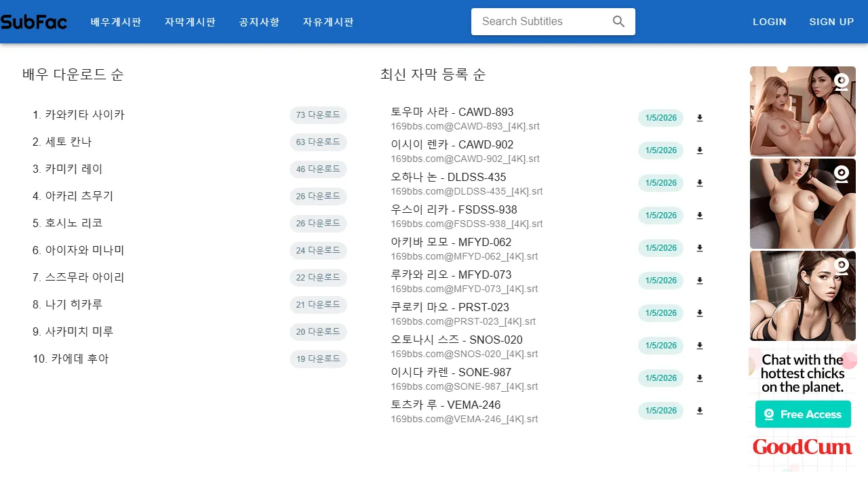Image resolution: width=868 pixels, height=488 pixels.
Task: Download the CAWD-893 subtitle file
Action: [x=699, y=118]
